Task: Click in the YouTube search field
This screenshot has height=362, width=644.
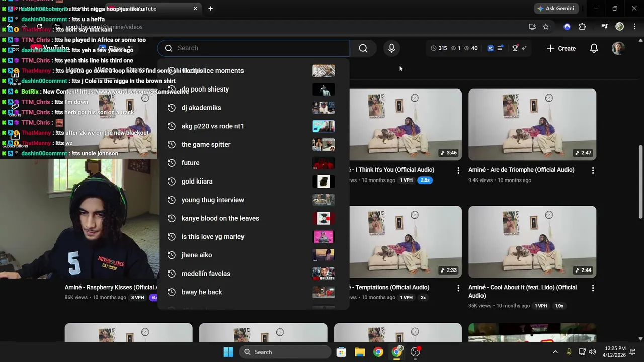Action: point(254,48)
